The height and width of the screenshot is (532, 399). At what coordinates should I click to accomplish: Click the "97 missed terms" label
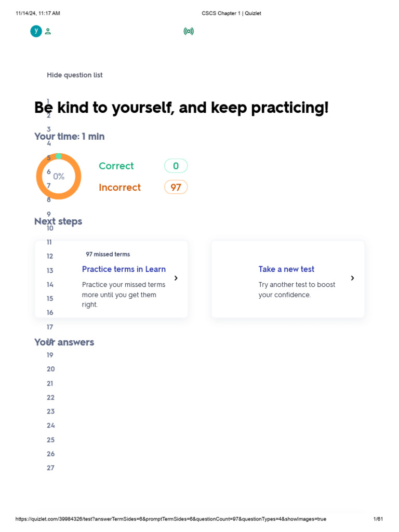(x=108, y=255)
